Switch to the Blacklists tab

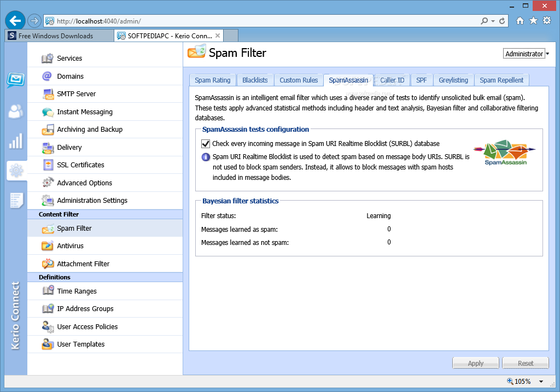coord(255,80)
